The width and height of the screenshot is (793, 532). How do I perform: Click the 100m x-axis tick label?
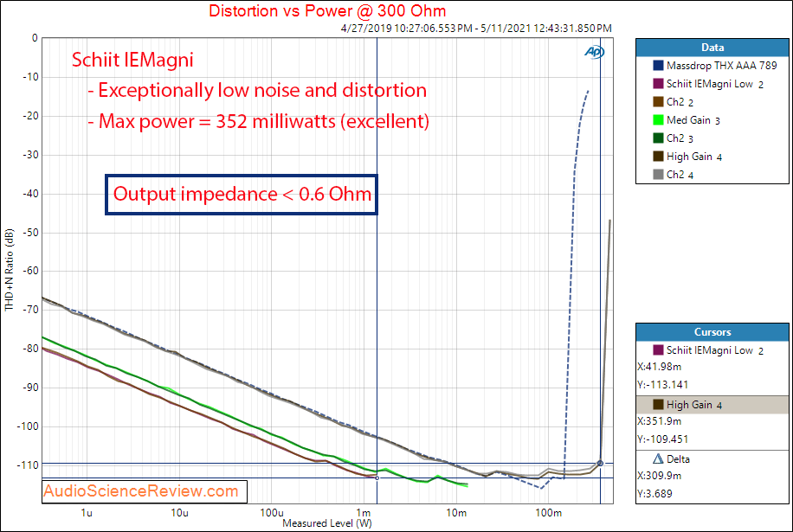click(x=549, y=513)
